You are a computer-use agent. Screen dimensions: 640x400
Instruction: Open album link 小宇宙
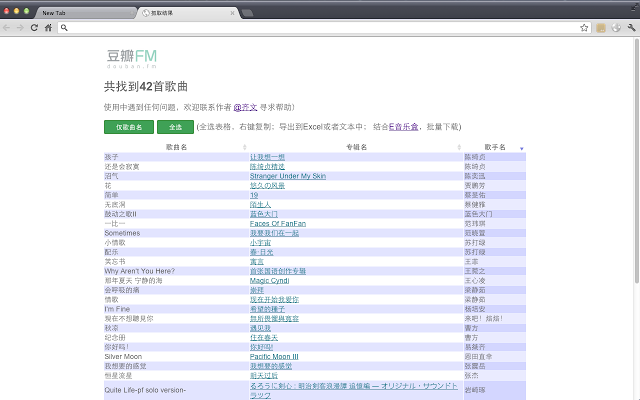(x=260, y=242)
